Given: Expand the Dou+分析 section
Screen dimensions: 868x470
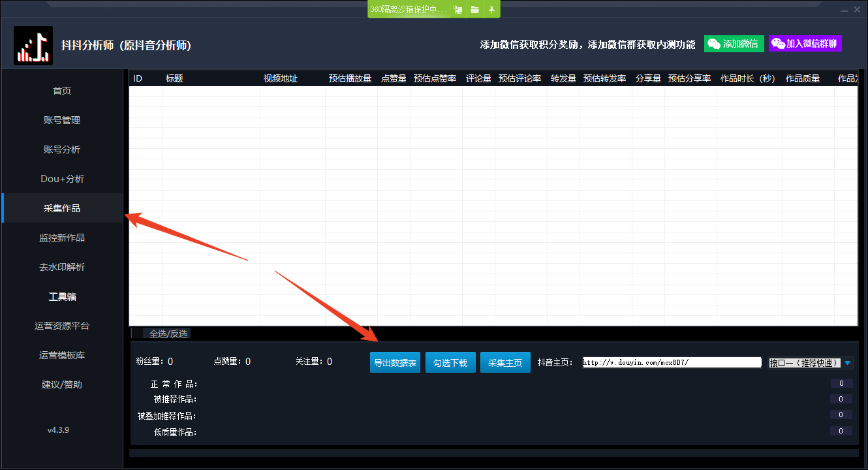Looking at the screenshot, I should pos(62,178).
